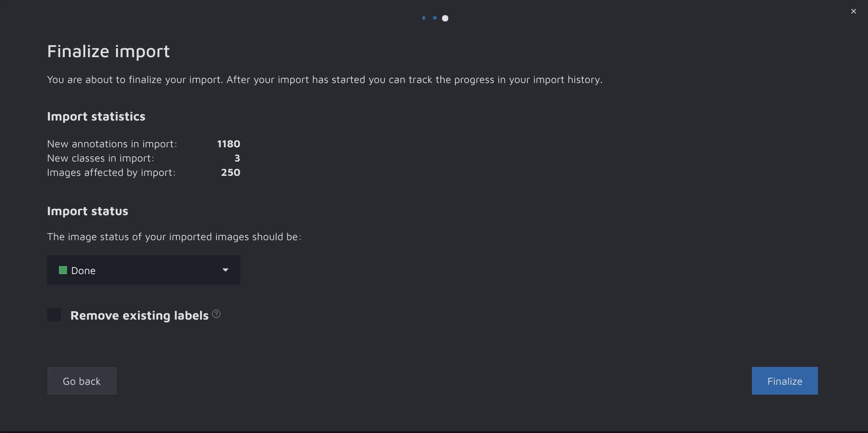Select the third (current) step dot

pyautogui.click(x=445, y=18)
